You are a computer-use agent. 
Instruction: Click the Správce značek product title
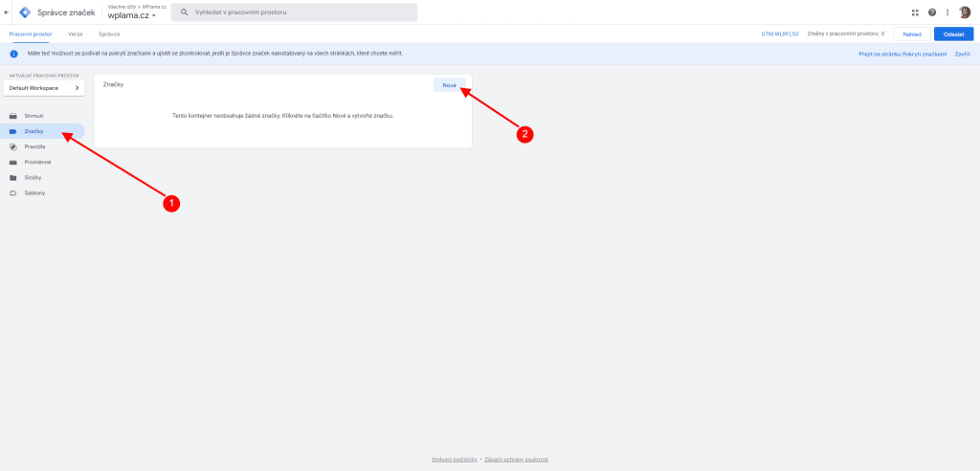tap(66, 12)
